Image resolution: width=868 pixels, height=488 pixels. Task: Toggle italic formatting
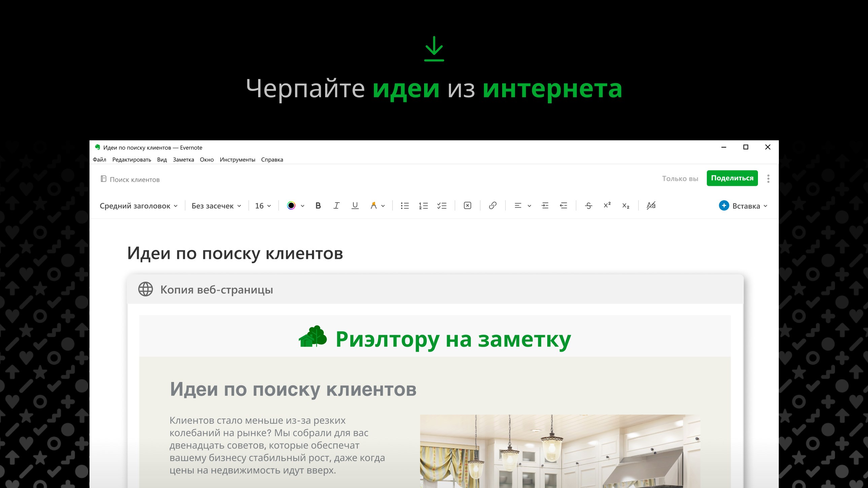[336, 206]
